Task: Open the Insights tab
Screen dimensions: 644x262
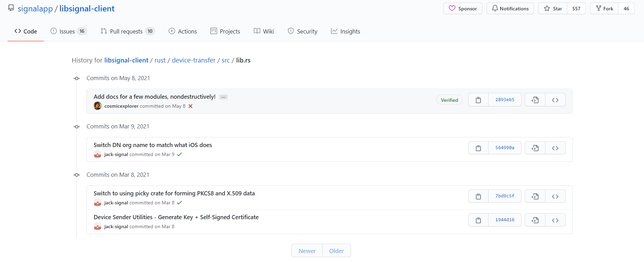Action: click(345, 31)
